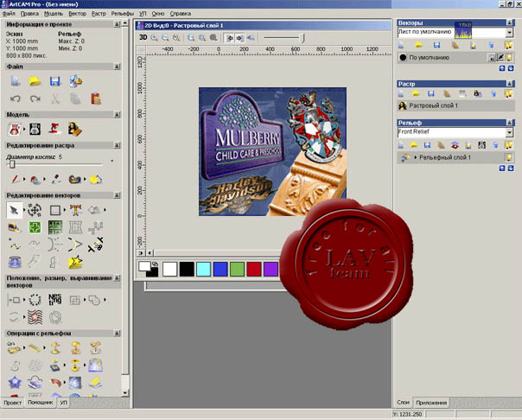Click the Undo arrow in File panel
Viewport: 522px width, 420px height.
click(15, 99)
